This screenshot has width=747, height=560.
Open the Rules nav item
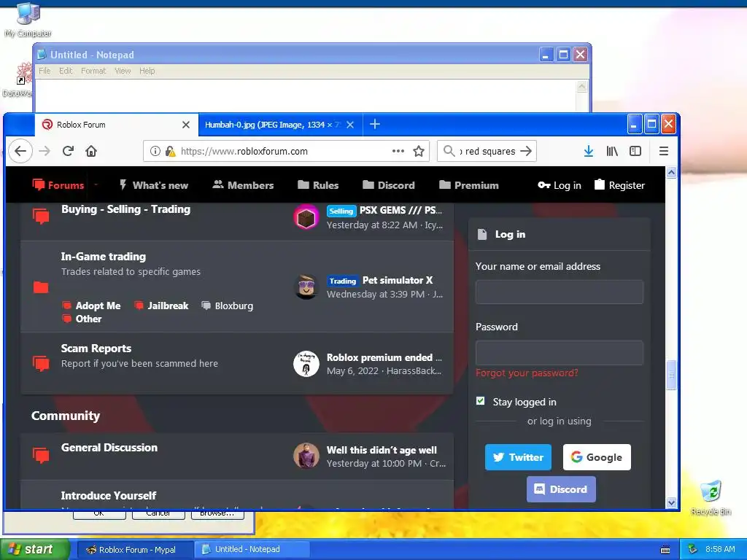coord(318,185)
